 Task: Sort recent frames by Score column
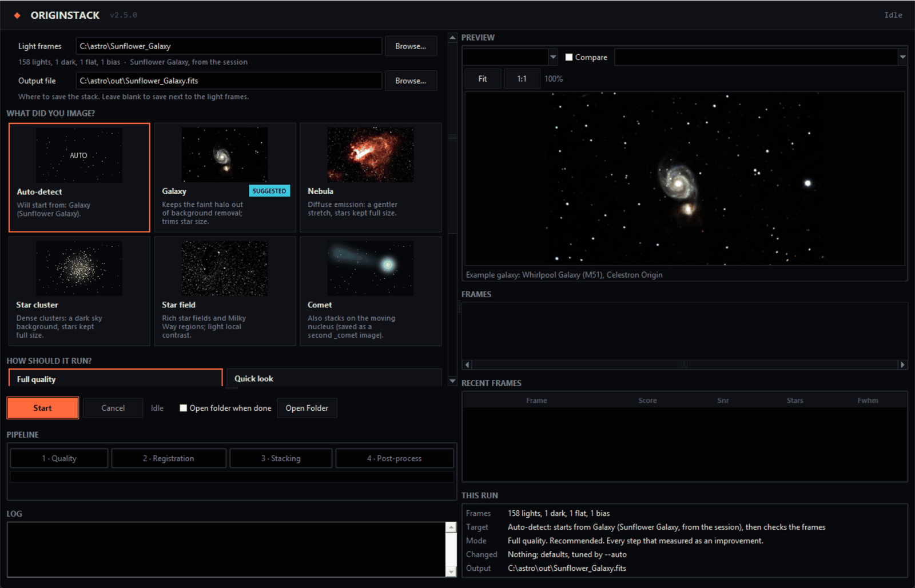(x=647, y=401)
